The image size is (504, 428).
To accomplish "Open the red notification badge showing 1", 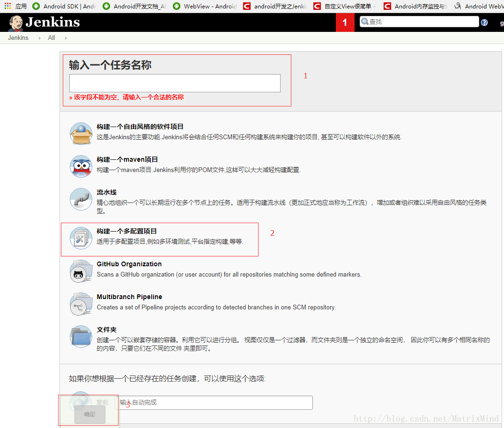I will (345, 22).
